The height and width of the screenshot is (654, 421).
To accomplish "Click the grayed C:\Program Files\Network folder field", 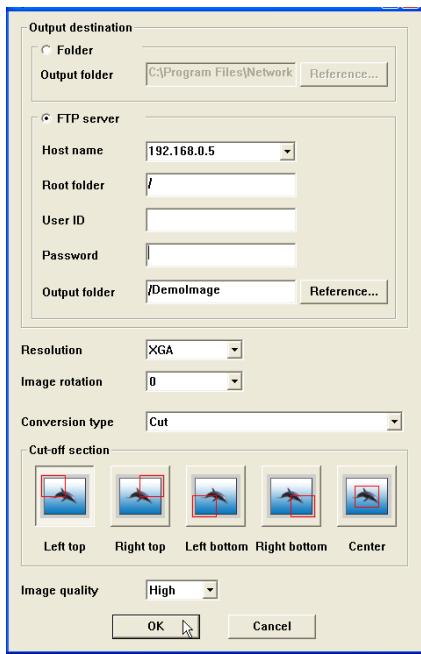I will click(x=221, y=74).
